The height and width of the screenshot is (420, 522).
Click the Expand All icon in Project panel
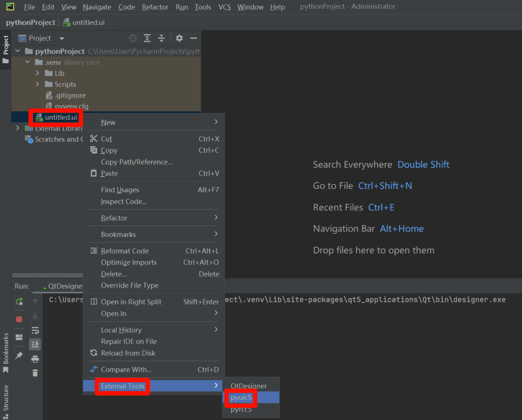click(x=147, y=38)
